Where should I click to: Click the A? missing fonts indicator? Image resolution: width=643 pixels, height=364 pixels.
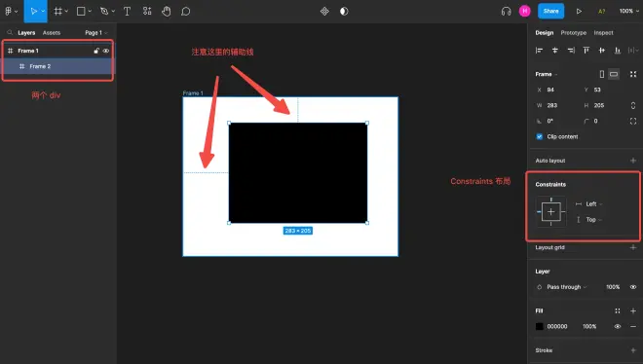[601, 12]
